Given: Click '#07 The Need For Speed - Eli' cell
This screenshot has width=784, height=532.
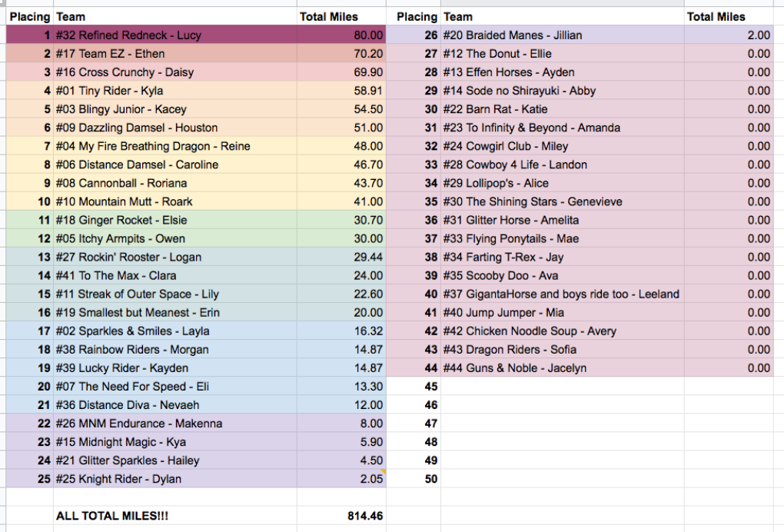Looking at the screenshot, I should [x=175, y=387].
